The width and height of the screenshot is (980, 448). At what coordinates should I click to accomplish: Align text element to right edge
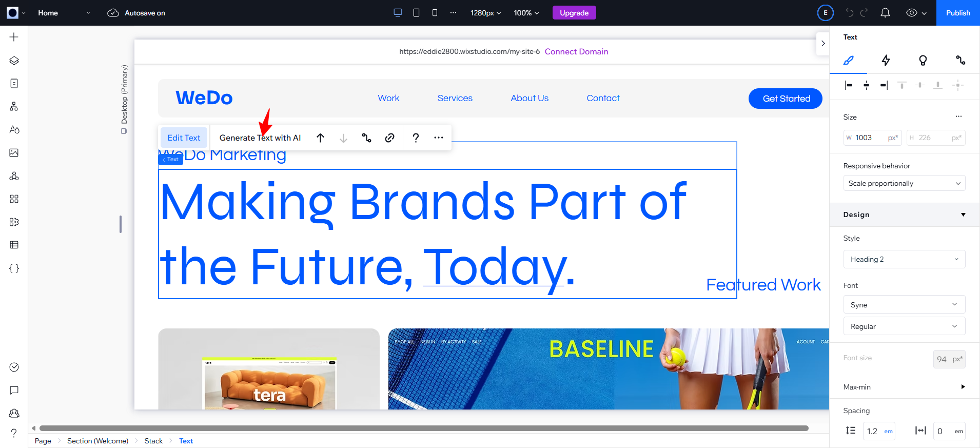[884, 85]
